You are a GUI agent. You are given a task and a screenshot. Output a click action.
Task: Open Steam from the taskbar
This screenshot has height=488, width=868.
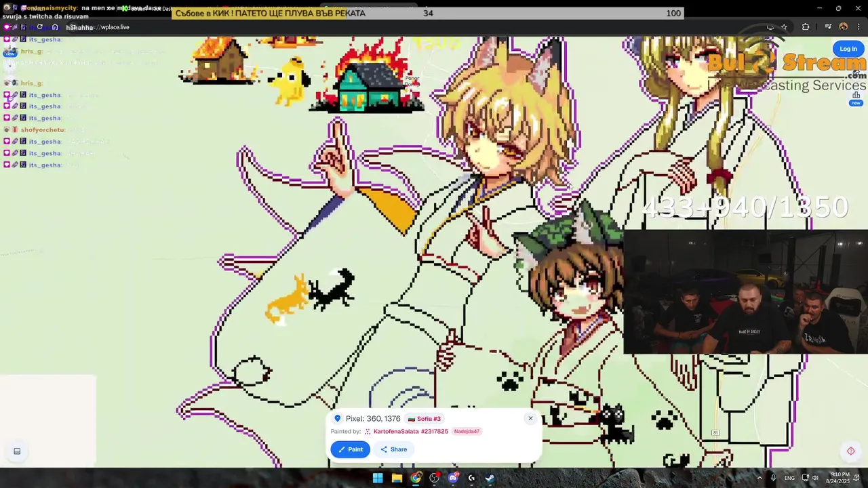coord(490,478)
